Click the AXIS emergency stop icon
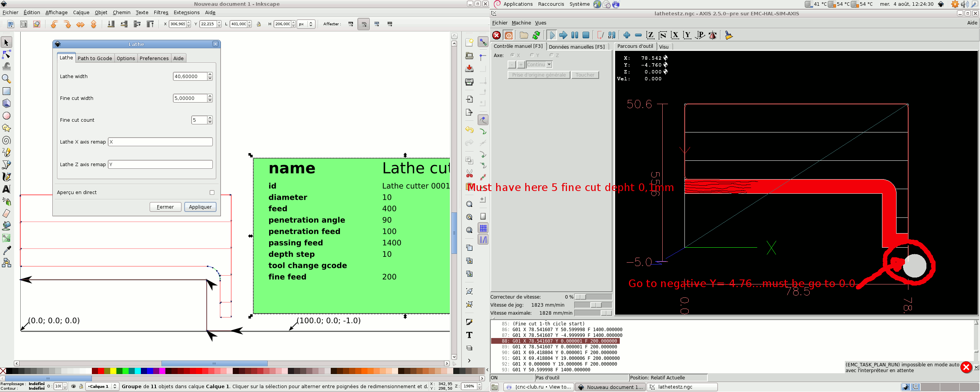The image size is (980, 392). click(497, 35)
